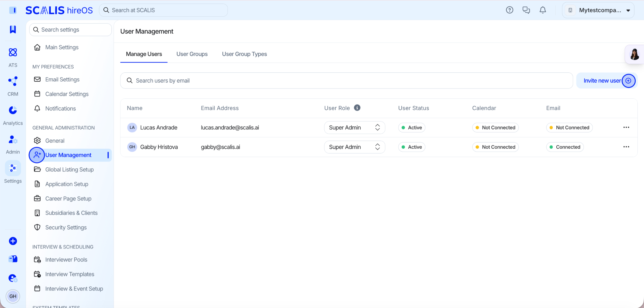Screen dimensions: 644x308
Task: Click Lucas Andrade's Email Not Connected badge
Action: (x=569, y=127)
